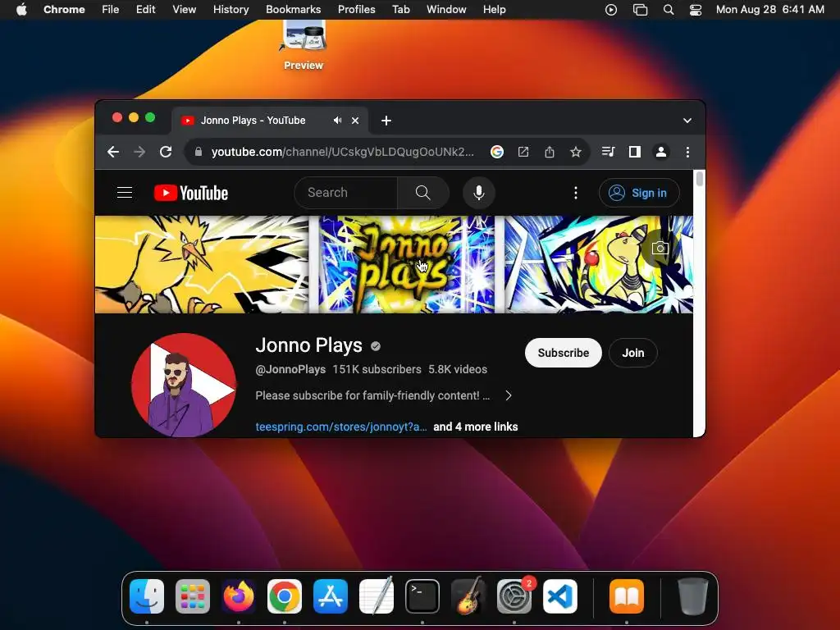This screenshot has width=840, height=630.
Task: Click the @JonnoPlays handle
Action: click(290, 370)
